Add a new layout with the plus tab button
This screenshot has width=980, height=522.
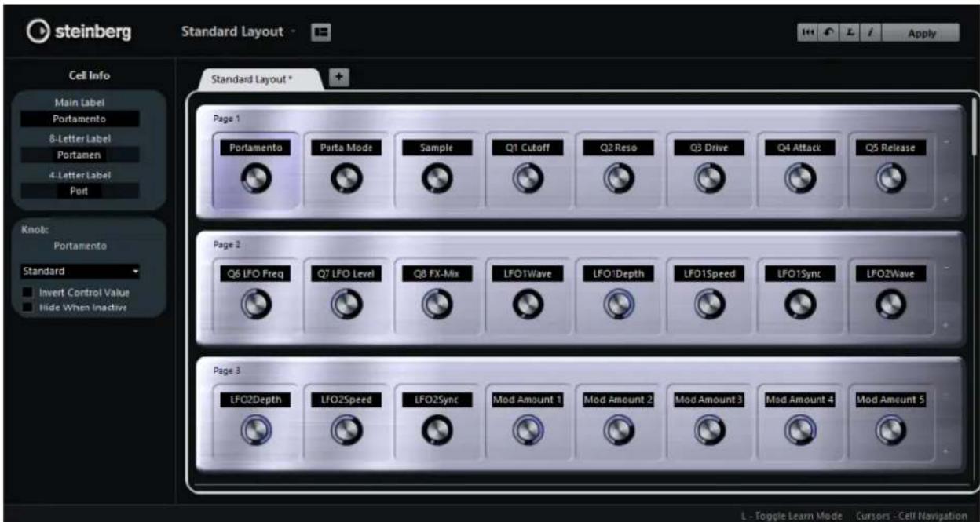(x=341, y=76)
